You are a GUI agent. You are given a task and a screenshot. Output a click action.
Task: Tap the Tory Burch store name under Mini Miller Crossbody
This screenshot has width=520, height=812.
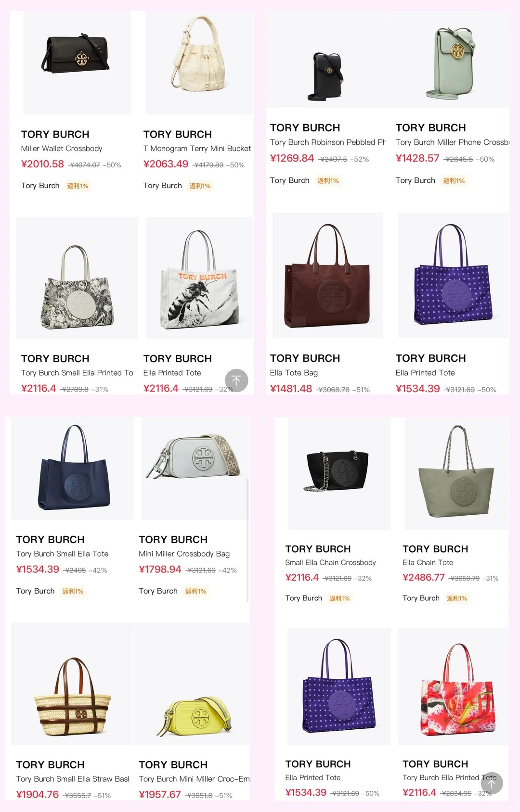pos(158,591)
